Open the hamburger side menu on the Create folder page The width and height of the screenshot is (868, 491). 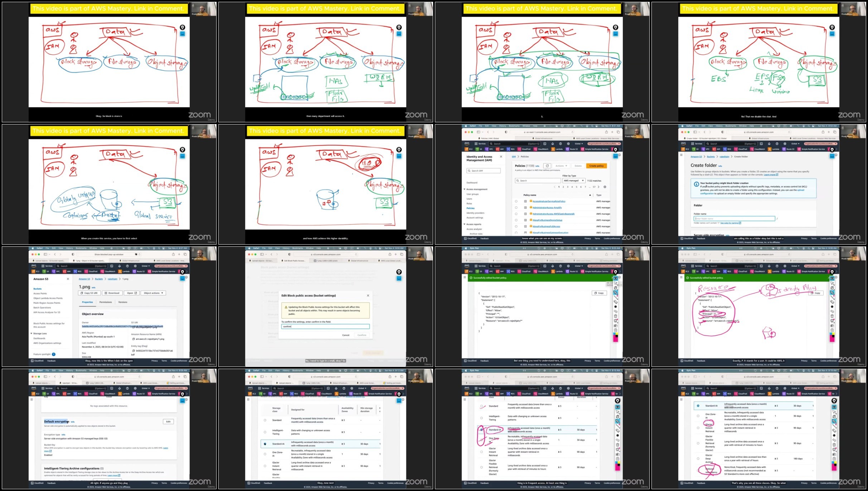681,155
